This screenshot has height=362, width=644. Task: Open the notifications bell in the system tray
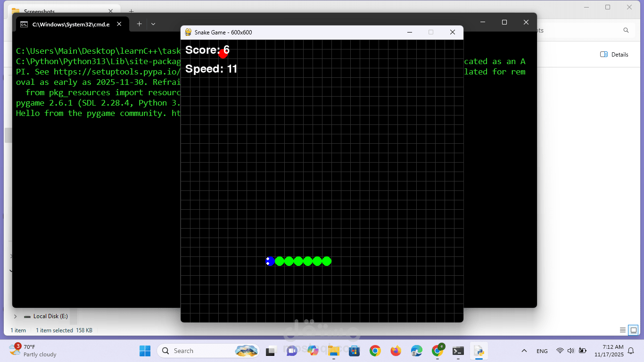(x=630, y=351)
